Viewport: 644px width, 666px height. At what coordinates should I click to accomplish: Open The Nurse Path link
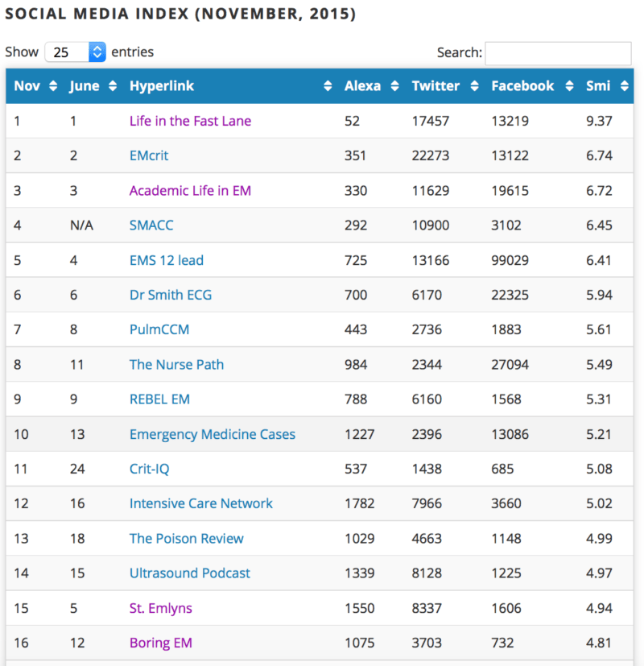tap(176, 364)
